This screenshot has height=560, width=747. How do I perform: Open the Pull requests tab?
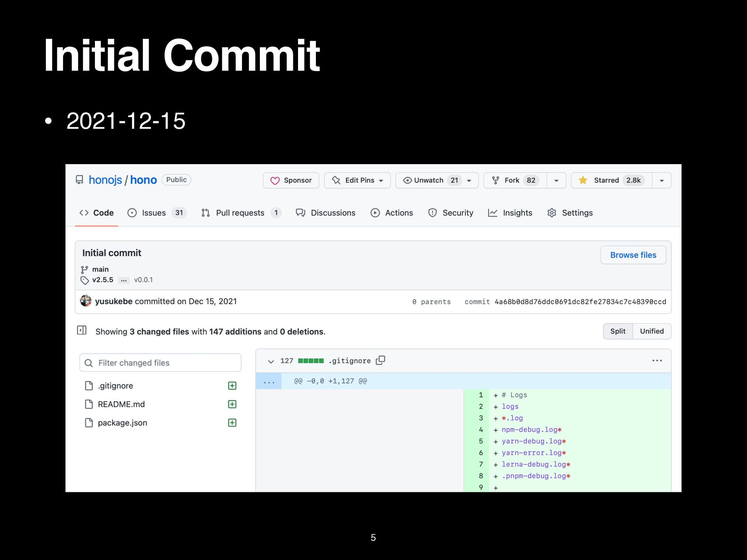coord(241,213)
